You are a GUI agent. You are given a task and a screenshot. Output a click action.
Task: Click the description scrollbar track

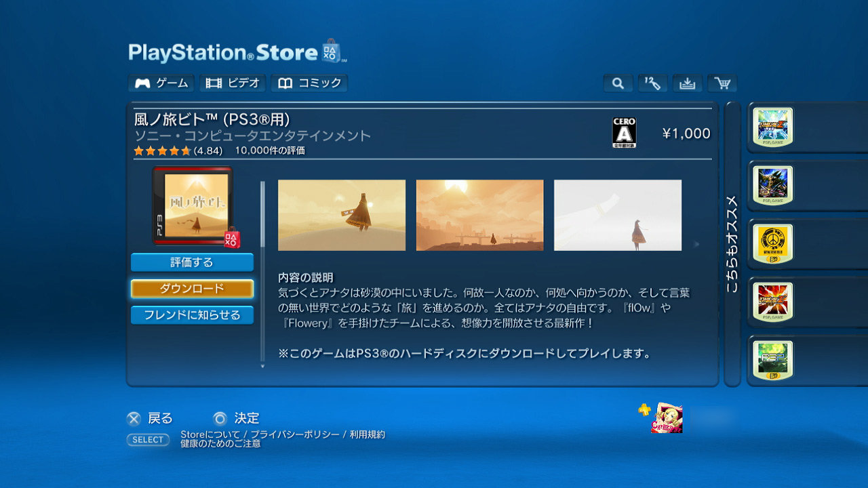click(263, 271)
